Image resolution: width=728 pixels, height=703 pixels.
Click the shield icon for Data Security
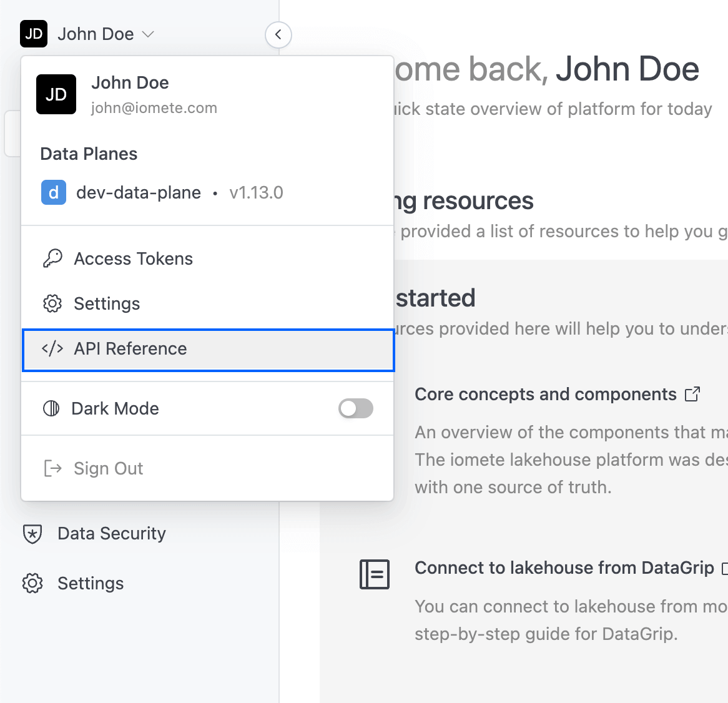coord(32,534)
